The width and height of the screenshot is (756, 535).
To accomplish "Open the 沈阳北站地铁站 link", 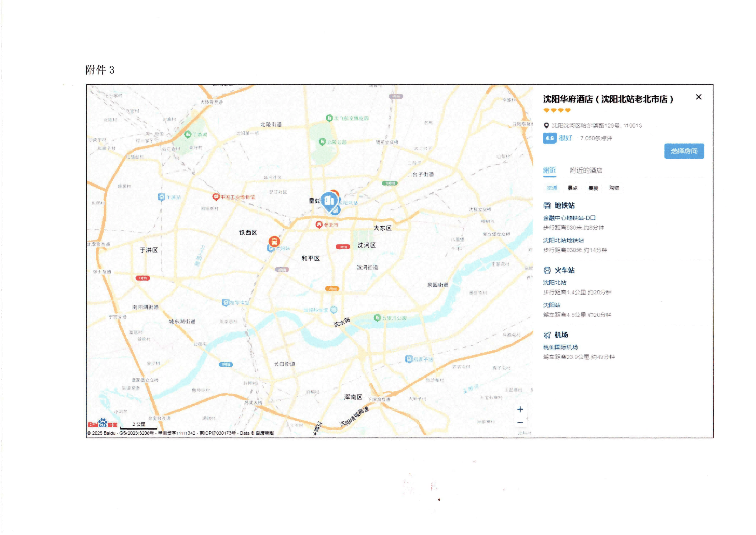I will pos(563,240).
